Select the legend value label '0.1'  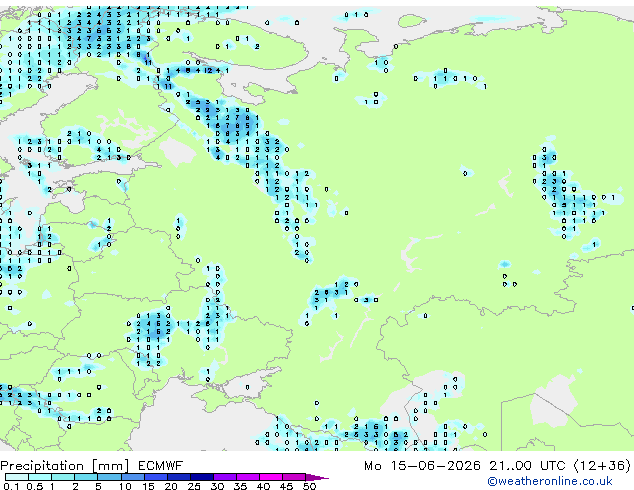[x=11, y=486]
